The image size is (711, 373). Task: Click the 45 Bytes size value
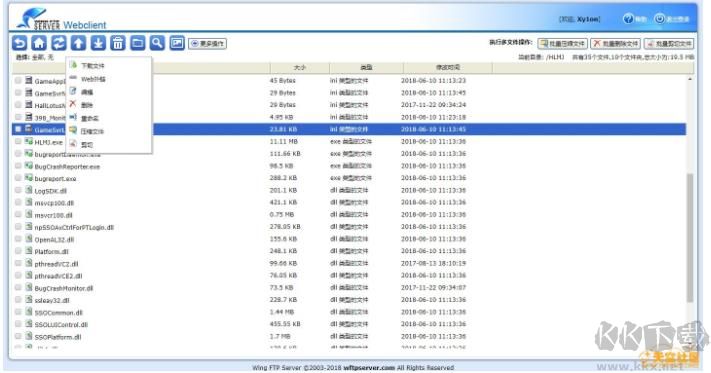coord(282,81)
